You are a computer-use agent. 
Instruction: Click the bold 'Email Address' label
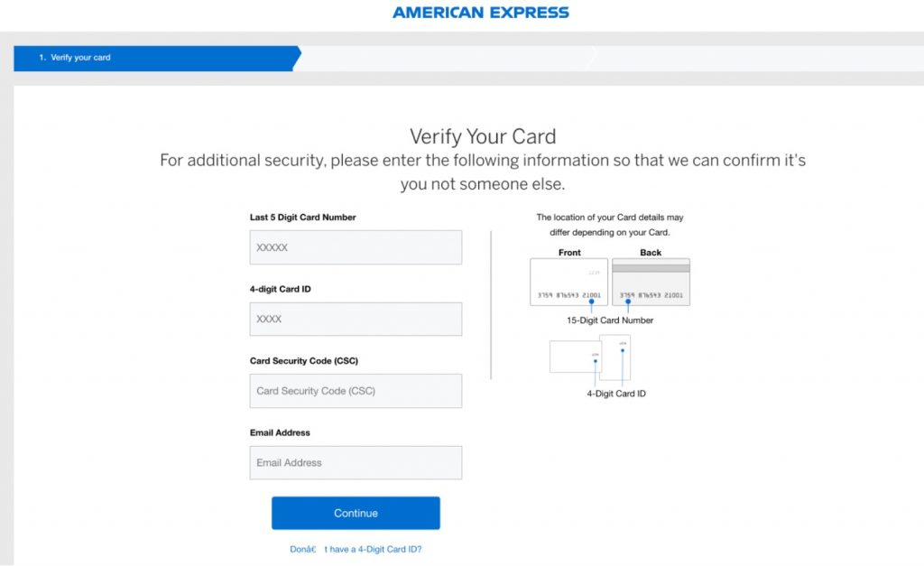click(x=280, y=432)
